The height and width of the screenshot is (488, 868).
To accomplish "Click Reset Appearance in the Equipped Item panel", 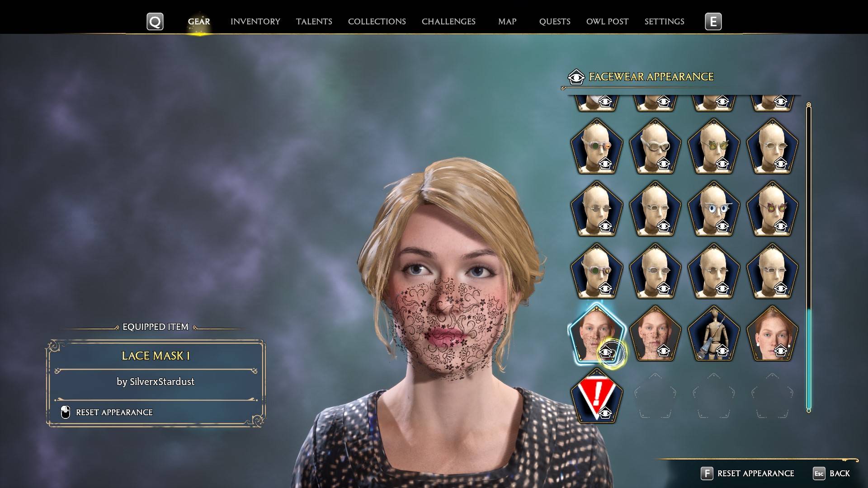I will pyautogui.click(x=114, y=413).
